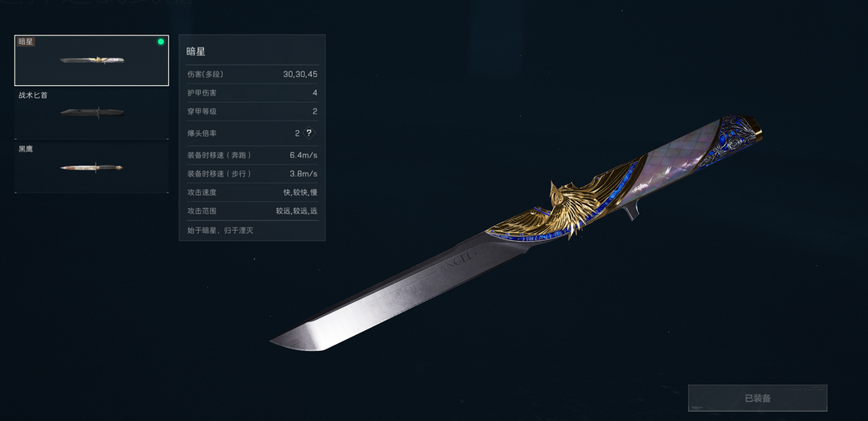Click the 护甲伤害 stat row

252,93
